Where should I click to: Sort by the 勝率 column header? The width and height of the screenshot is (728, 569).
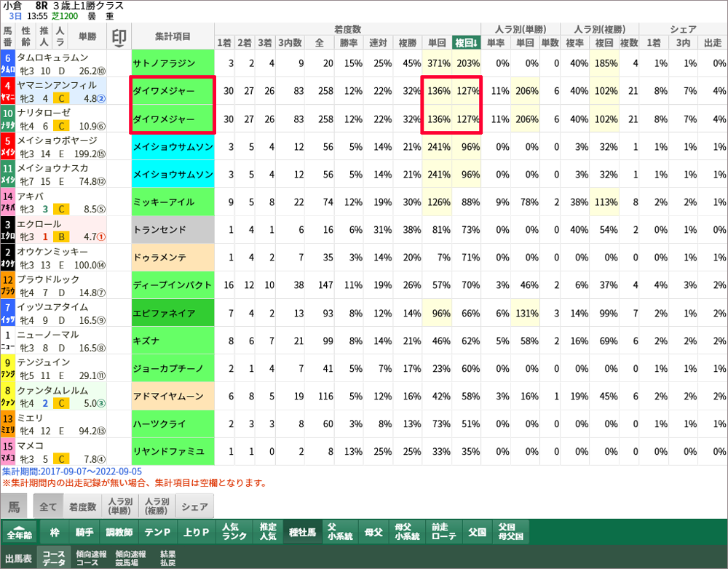[x=349, y=43]
